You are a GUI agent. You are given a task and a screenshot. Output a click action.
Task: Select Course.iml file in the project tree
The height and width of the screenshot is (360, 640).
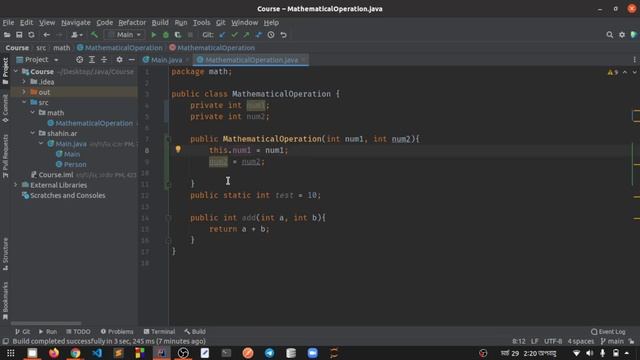[x=56, y=175]
